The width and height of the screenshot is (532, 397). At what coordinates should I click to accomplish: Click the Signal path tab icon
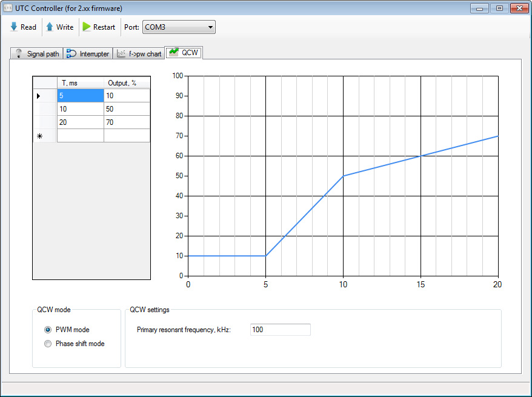[19, 53]
